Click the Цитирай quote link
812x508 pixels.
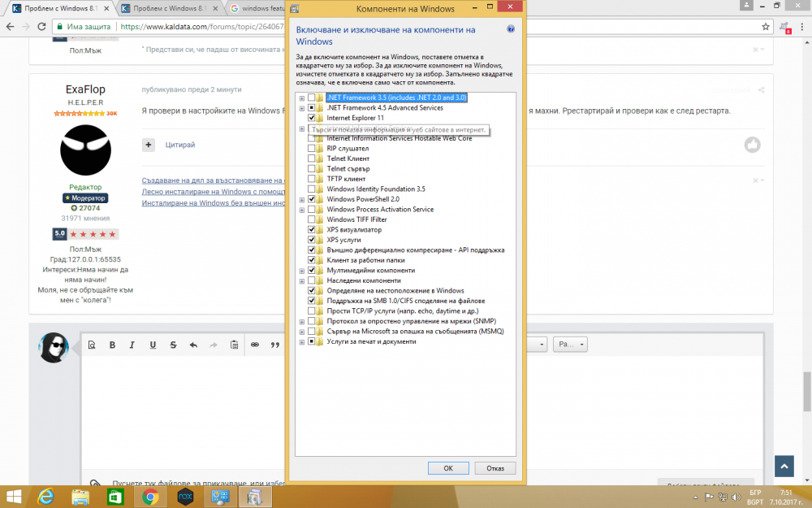180,145
